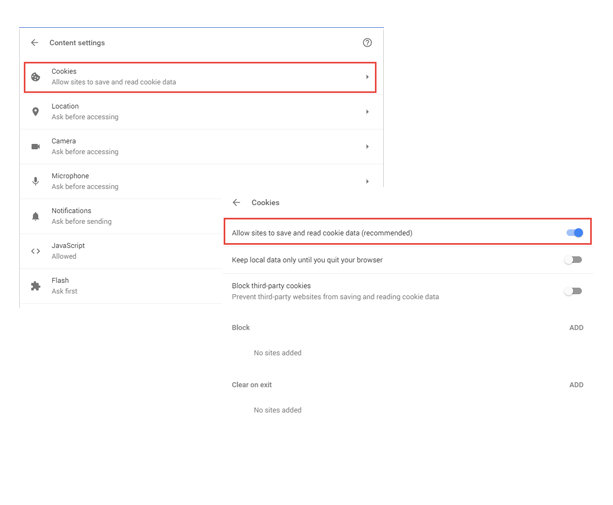Turn on Block third-party cookies toggle
Viewport: 613px width, 505px height.
click(x=572, y=291)
